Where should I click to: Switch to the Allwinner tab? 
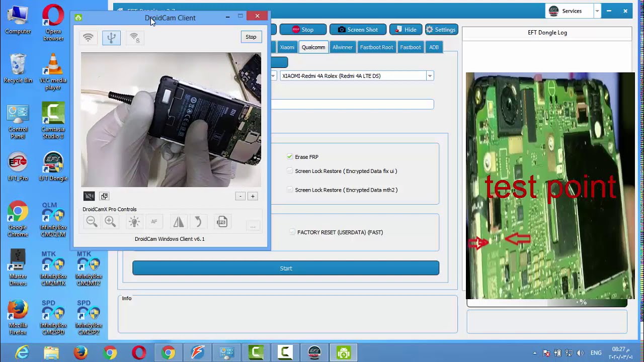coord(342,47)
